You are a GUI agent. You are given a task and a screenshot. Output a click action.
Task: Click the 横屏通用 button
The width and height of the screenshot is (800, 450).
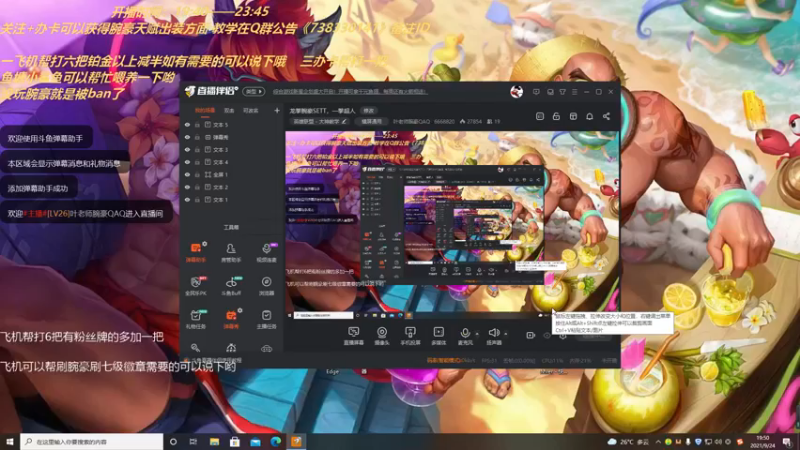(372, 122)
